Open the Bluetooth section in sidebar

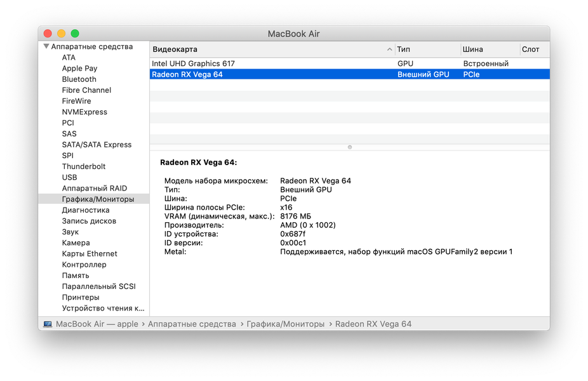79,79
